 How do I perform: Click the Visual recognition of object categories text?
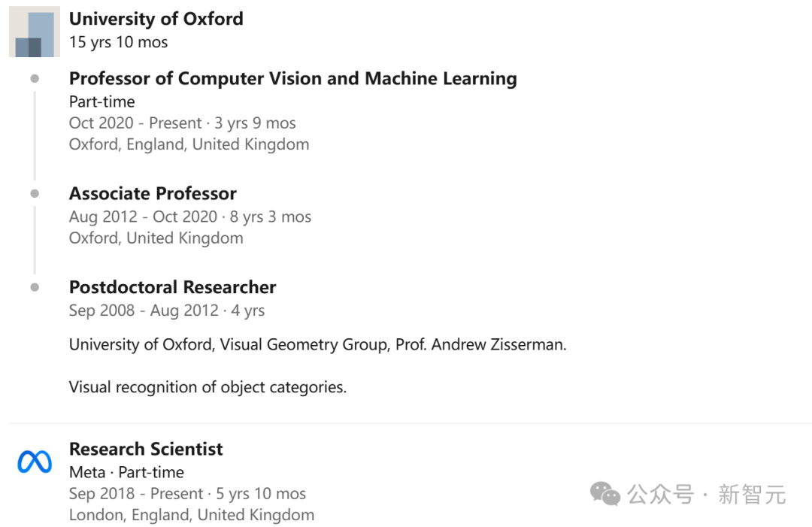(x=208, y=387)
